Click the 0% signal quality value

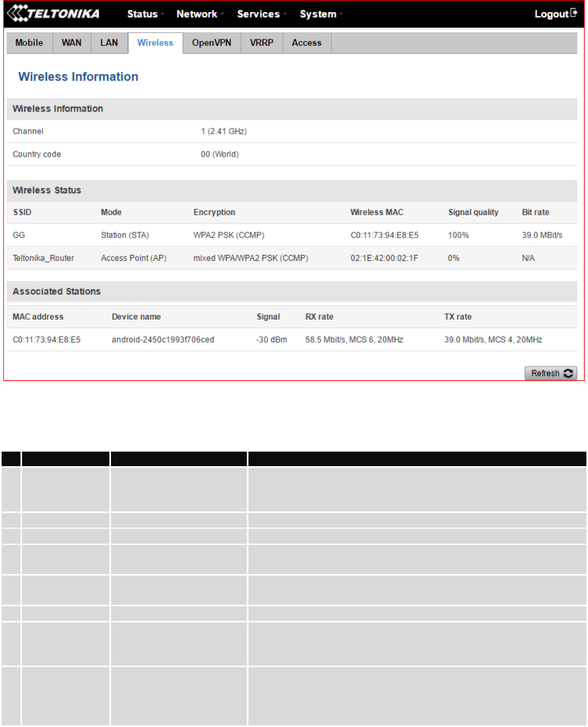tap(454, 258)
